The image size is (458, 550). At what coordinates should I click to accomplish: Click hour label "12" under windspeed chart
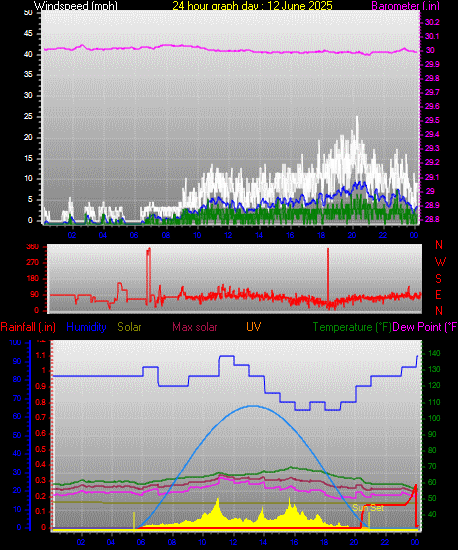pos(228,235)
